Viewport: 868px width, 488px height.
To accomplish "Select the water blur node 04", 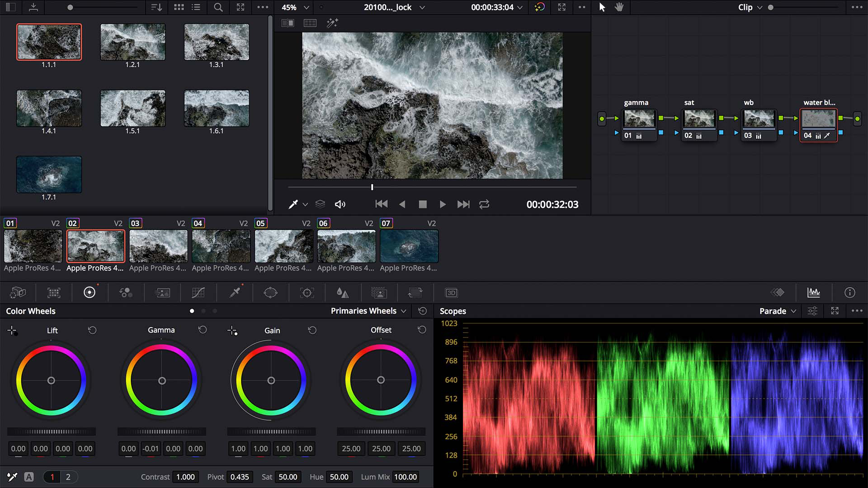I will (818, 119).
